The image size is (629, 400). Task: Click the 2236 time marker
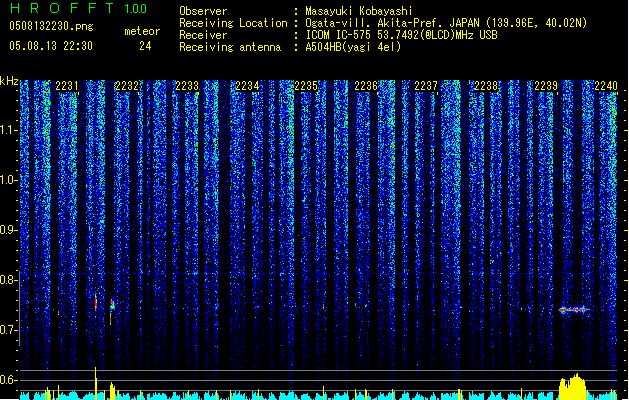pyautogui.click(x=366, y=86)
